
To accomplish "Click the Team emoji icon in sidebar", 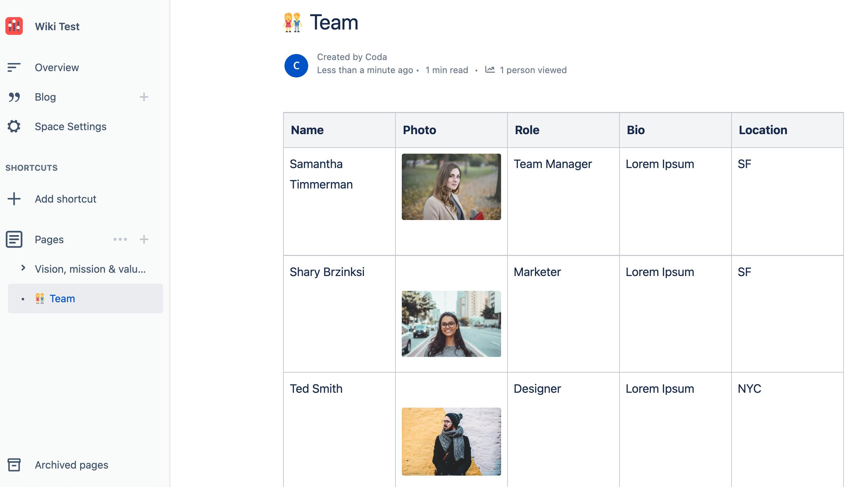I will (x=40, y=299).
